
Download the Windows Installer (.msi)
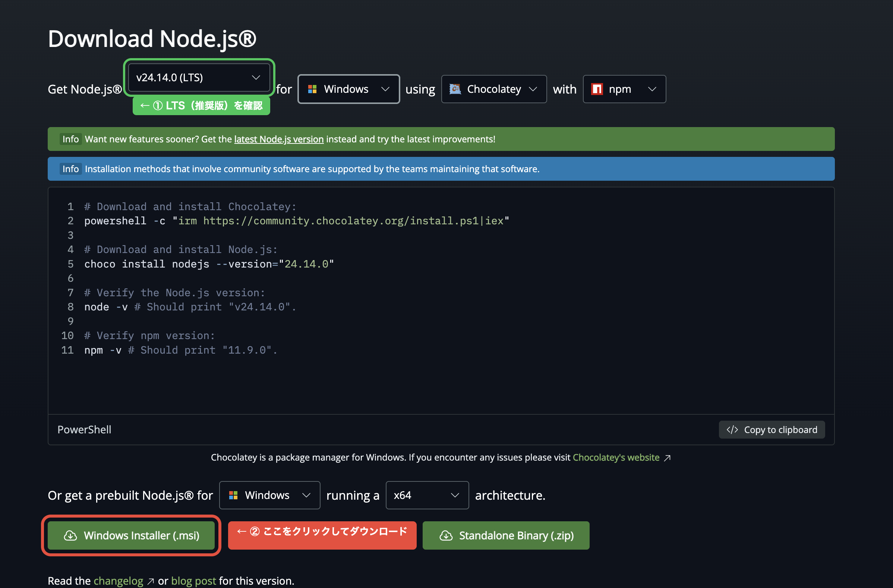[130, 535]
